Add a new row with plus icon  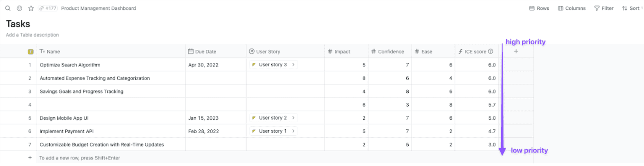click(30, 158)
